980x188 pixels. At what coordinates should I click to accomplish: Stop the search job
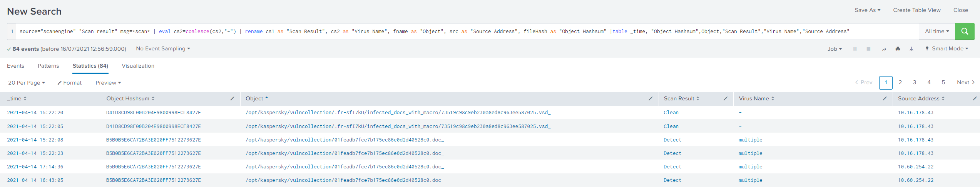point(868,49)
